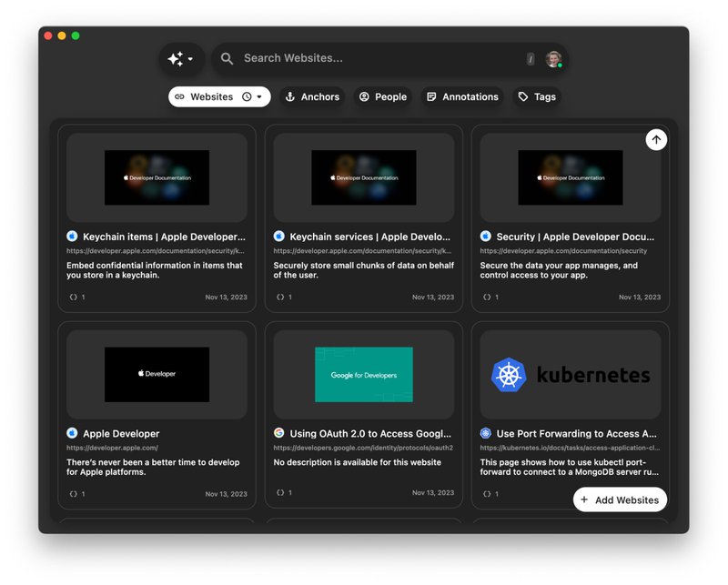Select the Websites tab
728x585 pixels.
219,96
